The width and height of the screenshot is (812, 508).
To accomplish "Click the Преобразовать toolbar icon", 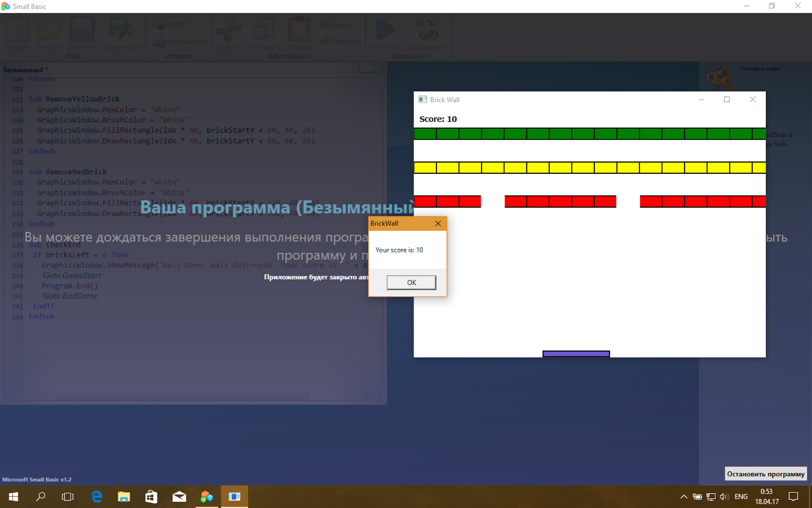I will coord(427,34).
